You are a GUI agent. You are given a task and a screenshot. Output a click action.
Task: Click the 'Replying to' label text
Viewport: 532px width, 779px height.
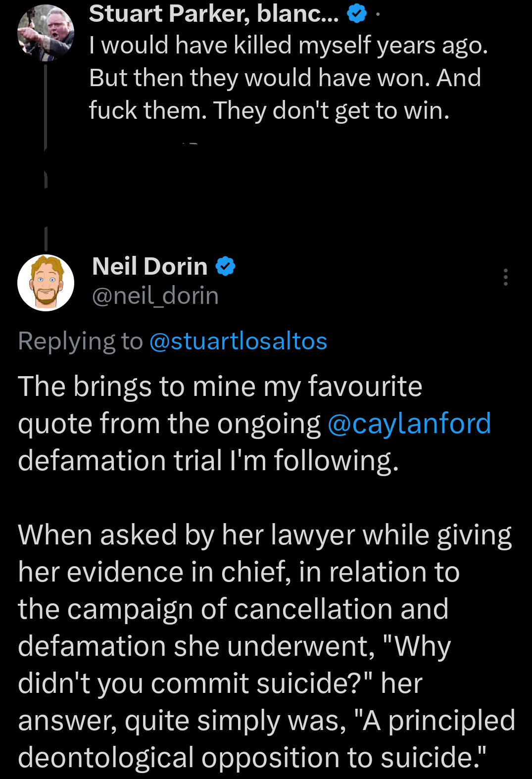coord(79,341)
